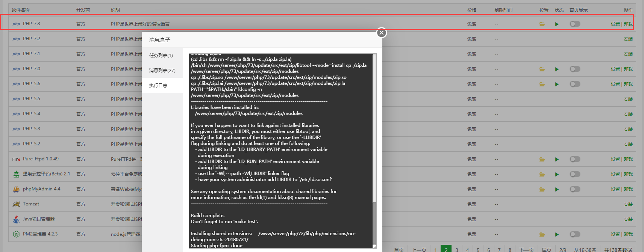Switch to the 消息列表(27) tab

pyautogui.click(x=162, y=70)
